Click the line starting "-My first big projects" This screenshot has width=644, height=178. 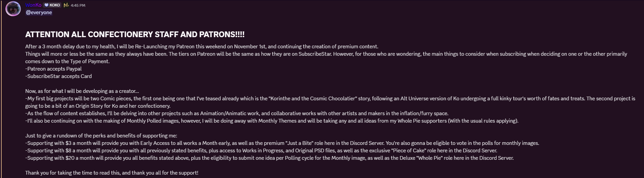pyautogui.click(x=330, y=99)
